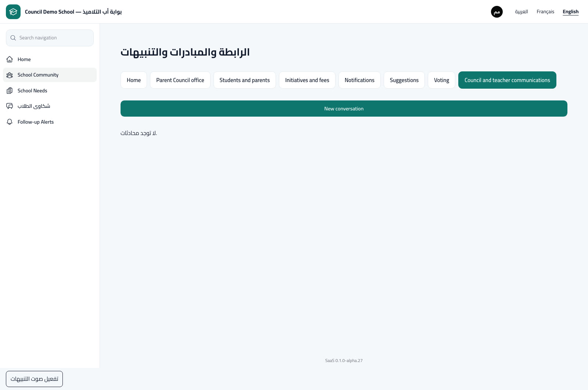Click the تفعيل صوت التنبيهات button

(34, 379)
